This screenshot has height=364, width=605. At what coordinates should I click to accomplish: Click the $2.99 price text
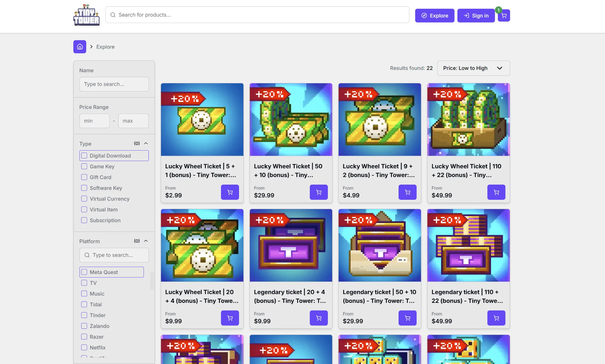[x=173, y=195]
